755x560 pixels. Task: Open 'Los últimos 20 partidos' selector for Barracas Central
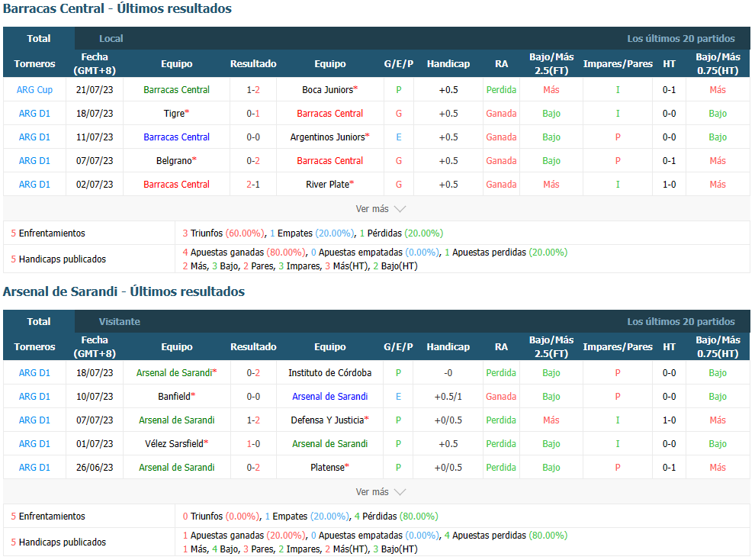pos(680,38)
